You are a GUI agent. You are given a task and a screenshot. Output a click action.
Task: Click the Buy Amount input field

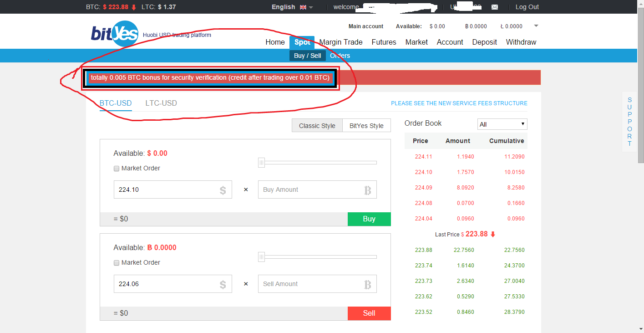pyautogui.click(x=317, y=190)
